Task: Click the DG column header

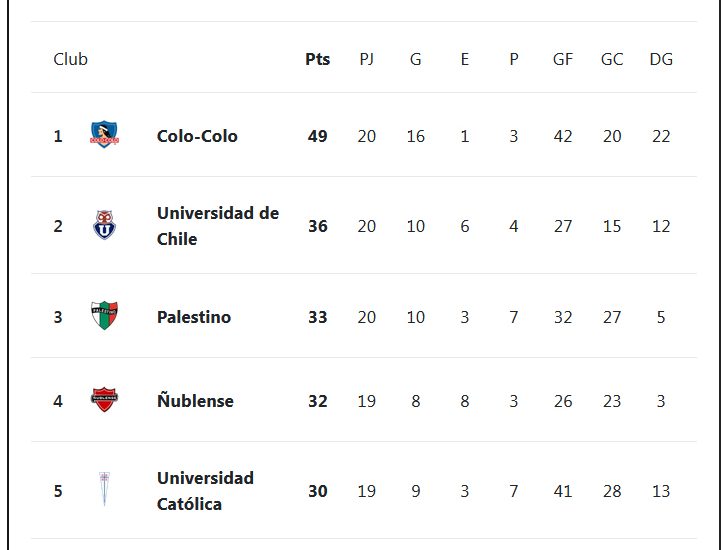Action: point(661,59)
